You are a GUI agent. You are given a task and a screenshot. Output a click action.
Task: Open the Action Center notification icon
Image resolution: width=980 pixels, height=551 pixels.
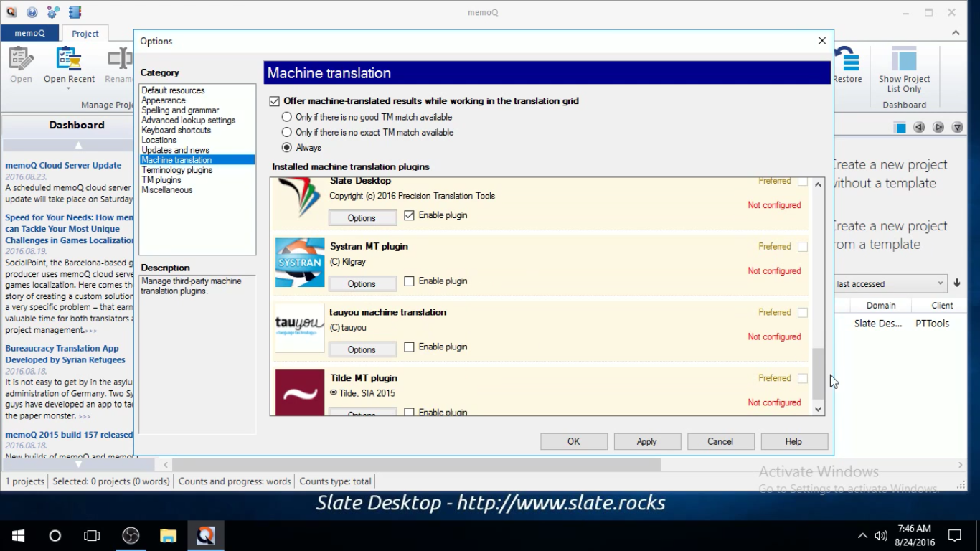pos(955,536)
